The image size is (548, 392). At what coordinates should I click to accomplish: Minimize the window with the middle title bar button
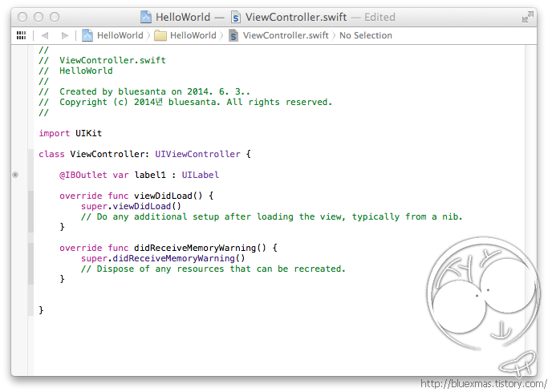(x=39, y=17)
